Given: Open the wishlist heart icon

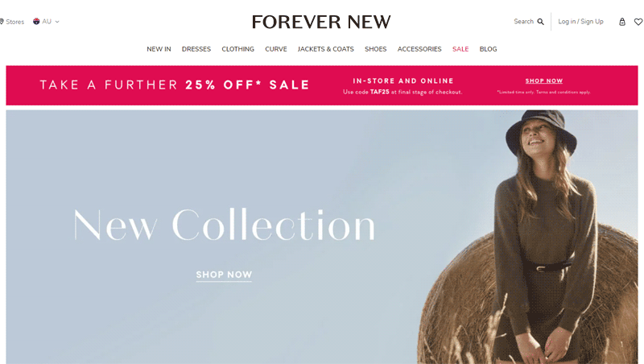Looking at the screenshot, I should (x=638, y=22).
